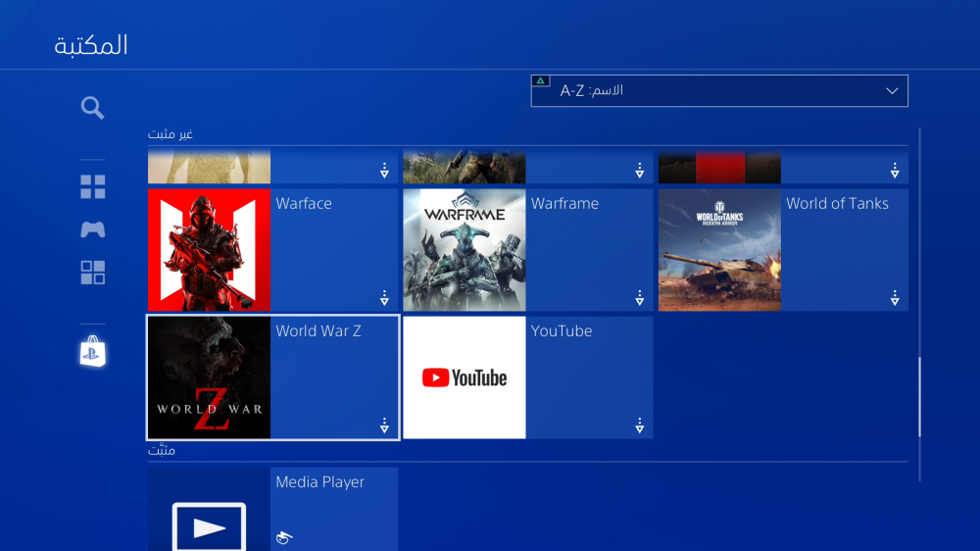980x551 pixels.
Task: Select the applications tiles icon in sidebar
Action: [92, 273]
